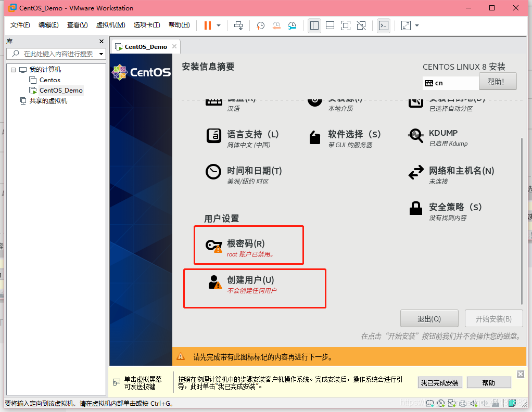Click the installer 帮助! button
532x412 pixels.
[498, 81]
